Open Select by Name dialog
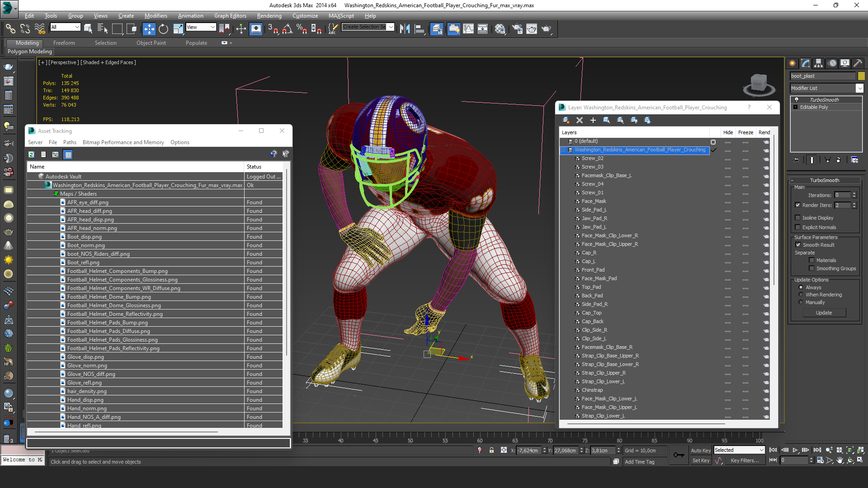 103,29
